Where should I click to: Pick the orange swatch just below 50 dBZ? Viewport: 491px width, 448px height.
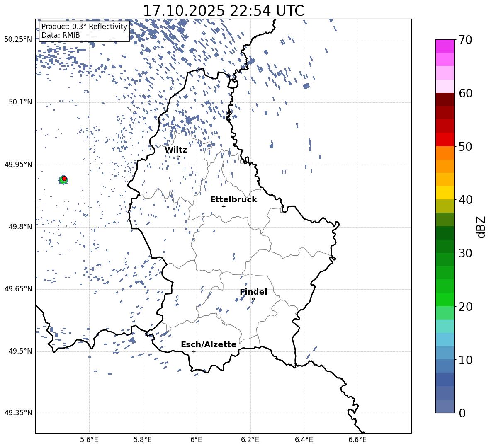pos(445,153)
